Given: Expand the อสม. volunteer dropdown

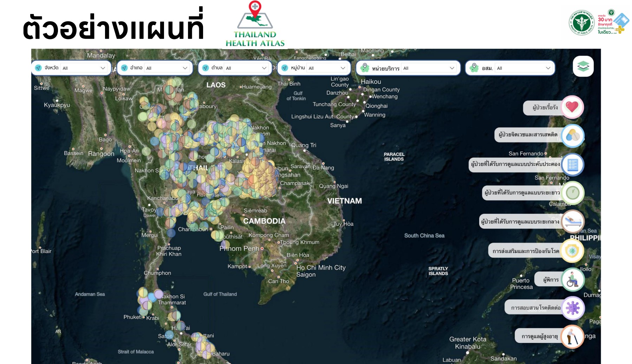Looking at the screenshot, I should pyautogui.click(x=510, y=68).
